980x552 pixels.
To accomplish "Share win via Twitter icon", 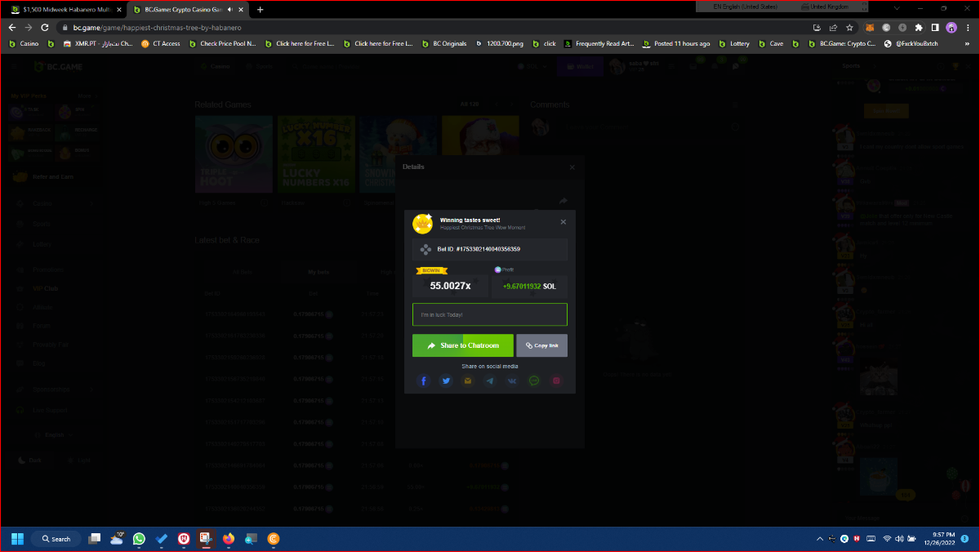I will pos(446,381).
